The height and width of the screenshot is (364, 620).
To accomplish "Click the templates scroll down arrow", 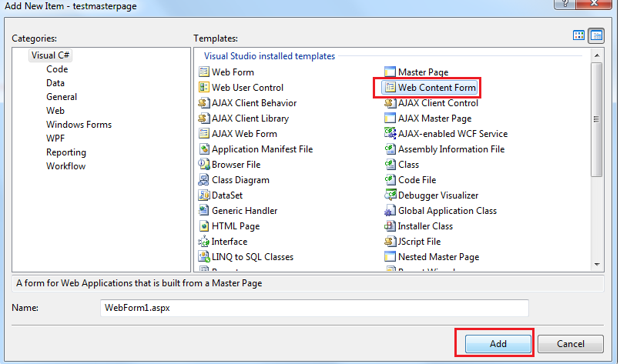I will tap(597, 265).
